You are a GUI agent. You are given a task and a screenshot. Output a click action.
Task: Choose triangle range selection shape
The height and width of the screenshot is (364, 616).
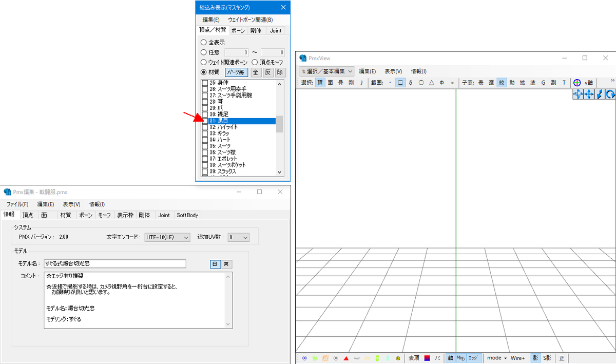(x=431, y=82)
